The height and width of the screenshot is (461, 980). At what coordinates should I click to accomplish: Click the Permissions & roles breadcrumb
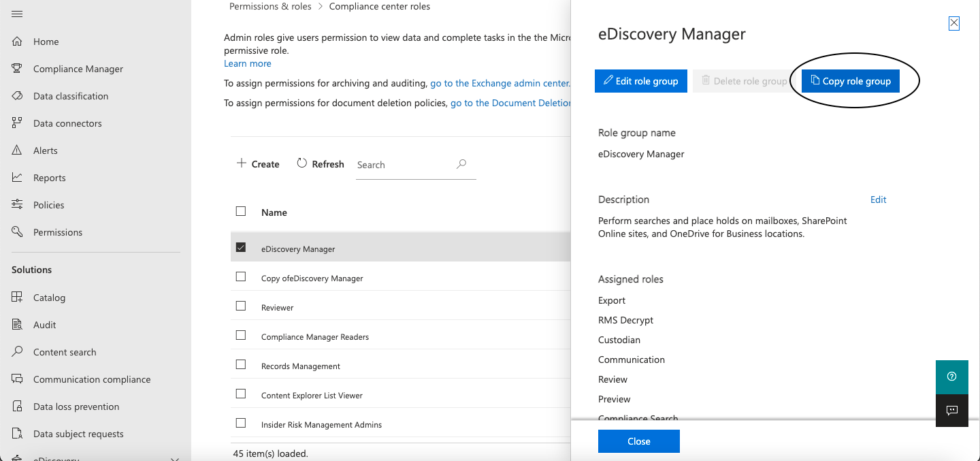point(270,6)
